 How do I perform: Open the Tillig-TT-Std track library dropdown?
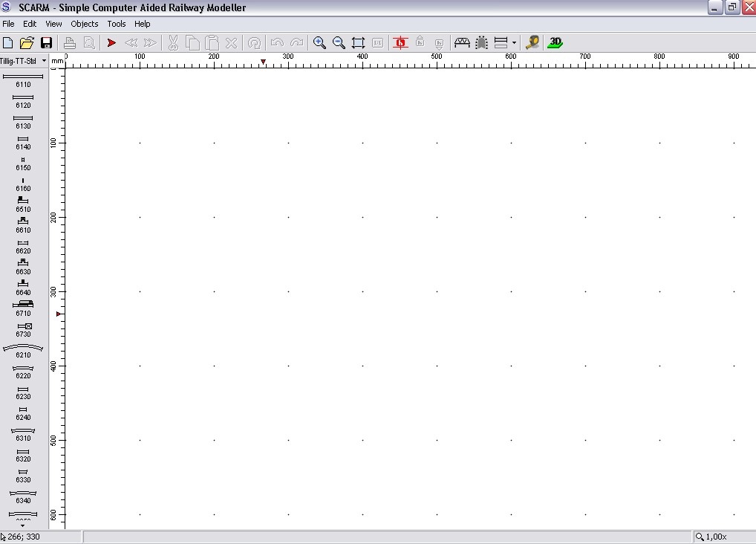tap(24, 61)
